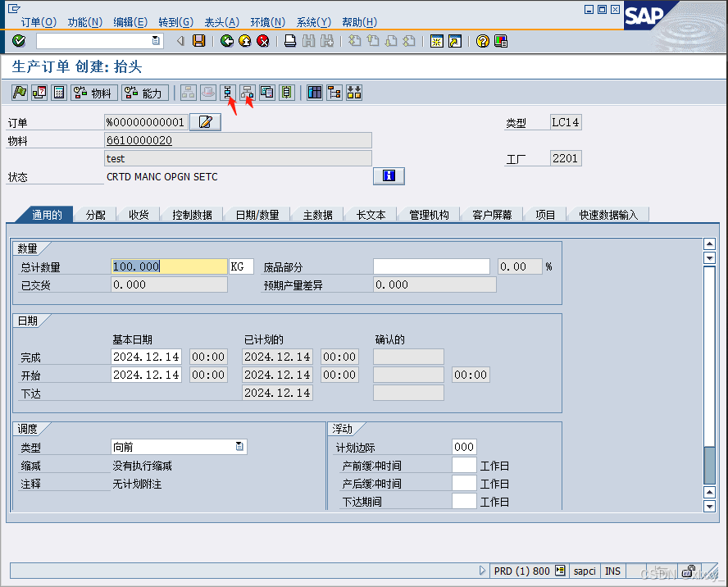
Task: Open the 订单(O) menu
Action: click(x=39, y=22)
